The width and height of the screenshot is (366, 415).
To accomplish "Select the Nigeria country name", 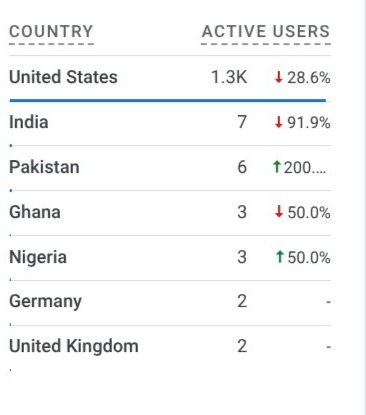I will point(38,257).
